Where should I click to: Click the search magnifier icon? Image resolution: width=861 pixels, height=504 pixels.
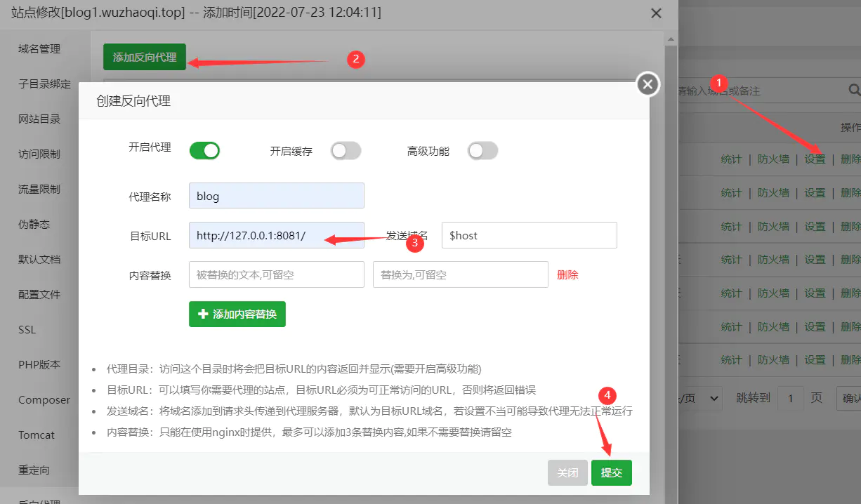coord(853,91)
